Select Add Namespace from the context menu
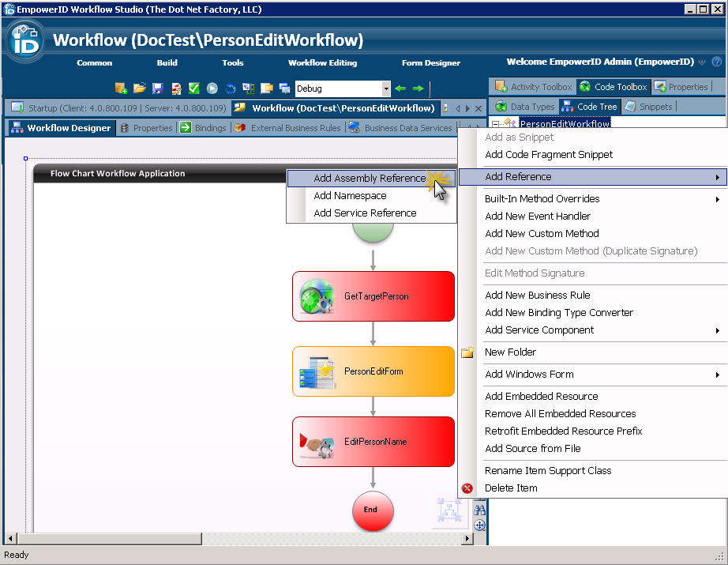The image size is (728, 565). (x=350, y=194)
